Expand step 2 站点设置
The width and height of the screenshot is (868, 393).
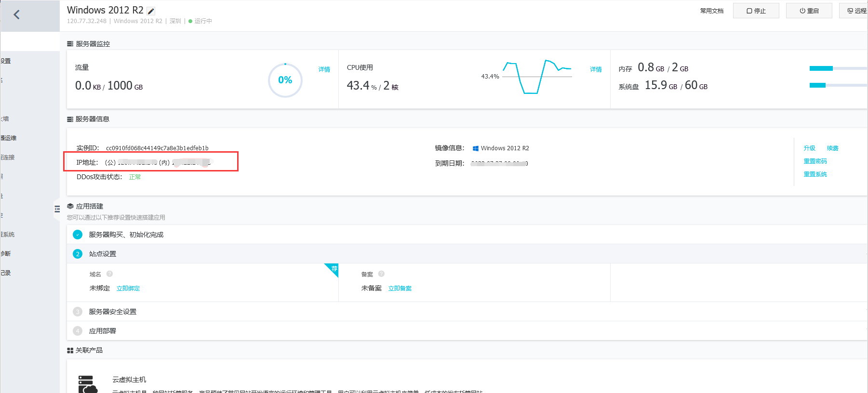click(467, 254)
